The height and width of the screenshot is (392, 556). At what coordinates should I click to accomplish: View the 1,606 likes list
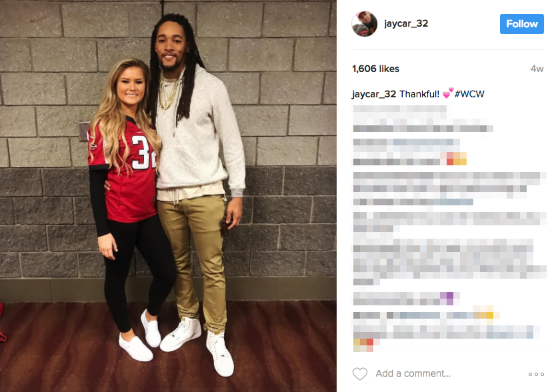click(x=375, y=69)
